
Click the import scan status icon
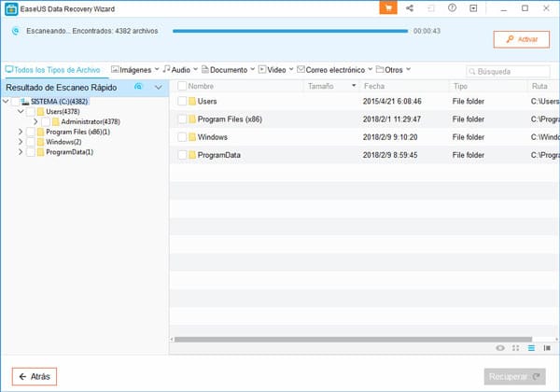431,7
